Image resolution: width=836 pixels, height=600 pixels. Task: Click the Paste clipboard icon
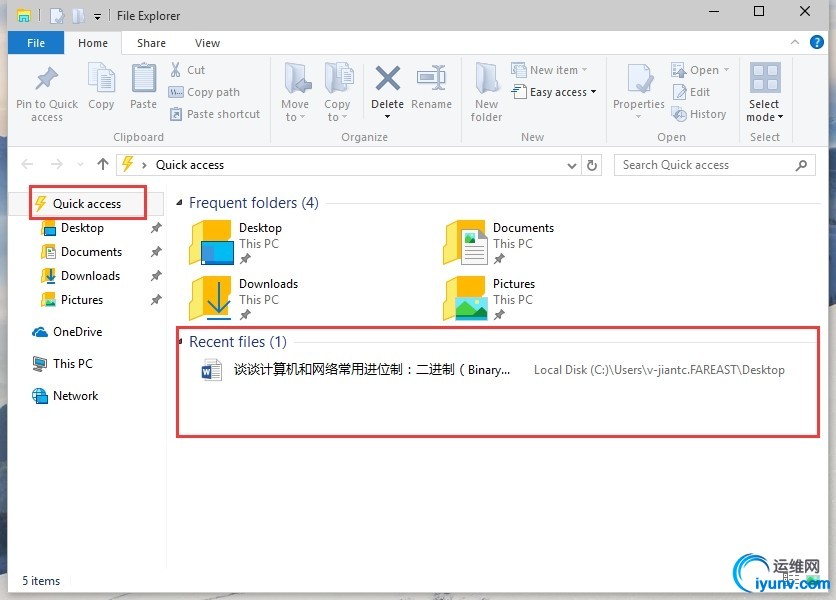click(143, 78)
